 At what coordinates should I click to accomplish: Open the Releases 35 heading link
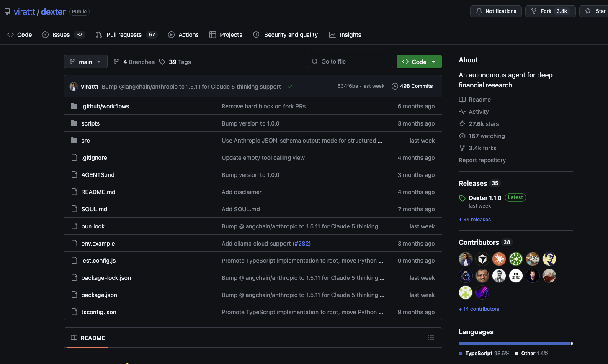tap(480, 183)
